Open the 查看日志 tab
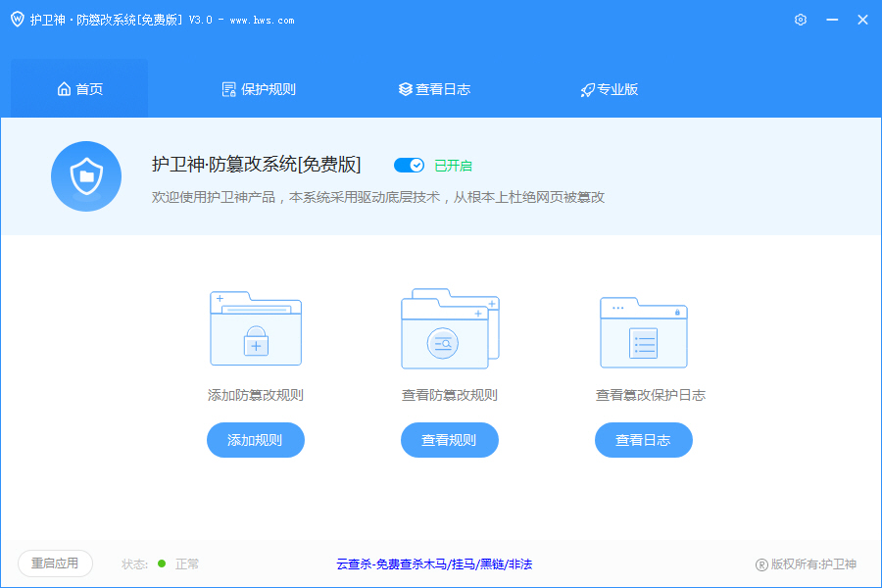Image resolution: width=882 pixels, height=588 pixels. [434, 89]
